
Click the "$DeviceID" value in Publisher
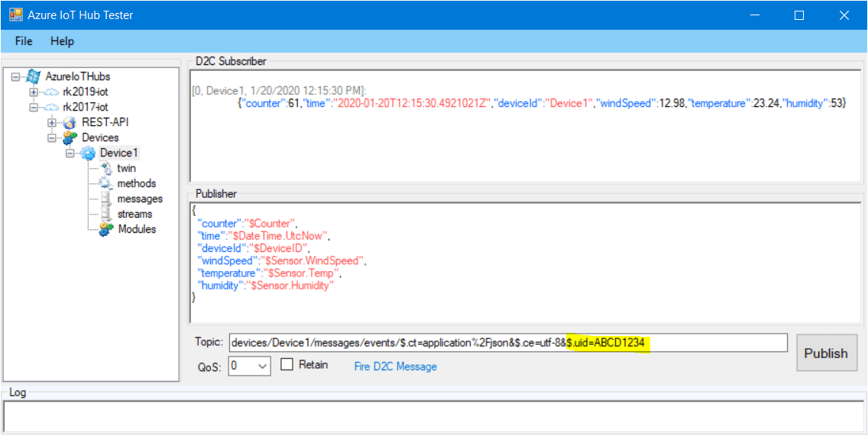279,248
